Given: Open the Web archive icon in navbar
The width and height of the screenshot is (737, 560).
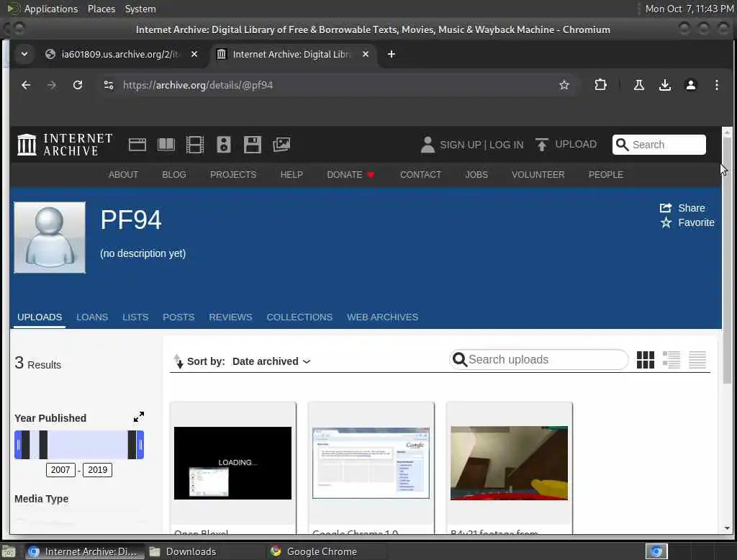Looking at the screenshot, I should [137, 145].
